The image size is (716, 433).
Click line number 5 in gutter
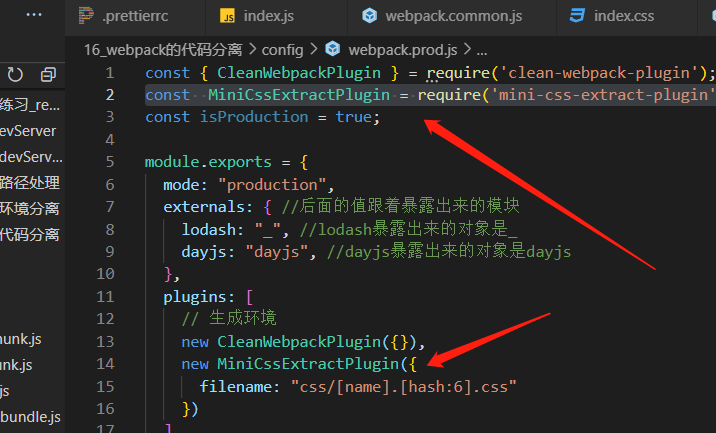[x=110, y=162]
